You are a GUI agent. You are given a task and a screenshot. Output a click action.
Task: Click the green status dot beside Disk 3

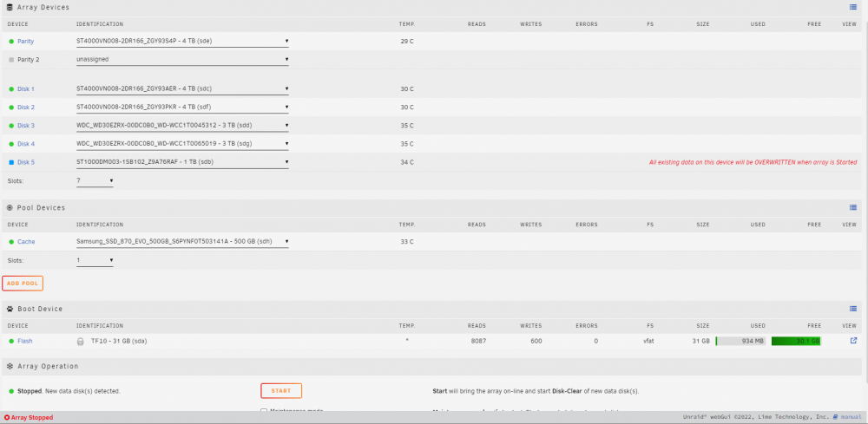tap(11, 126)
